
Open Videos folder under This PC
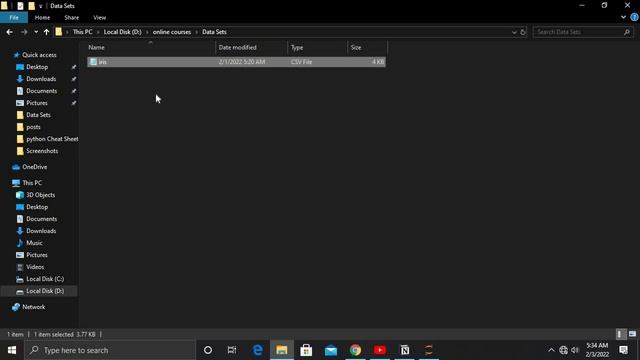coord(35,267)
